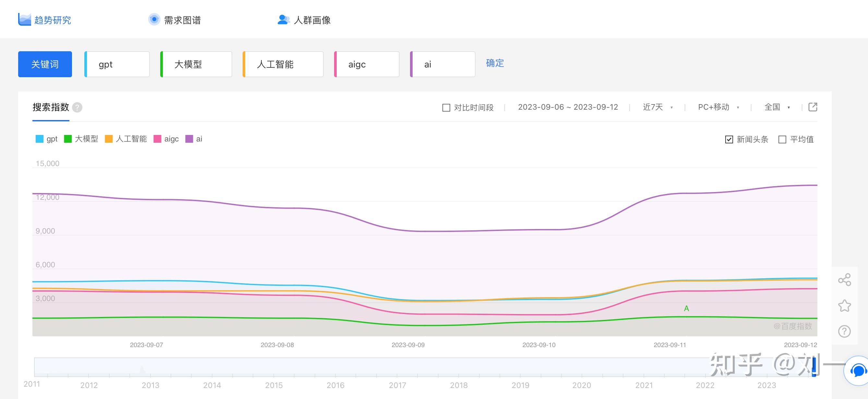This screenshot has height=399, width=868.
Task: Open the 全国 region dropdown
Action: pos(777,107)
